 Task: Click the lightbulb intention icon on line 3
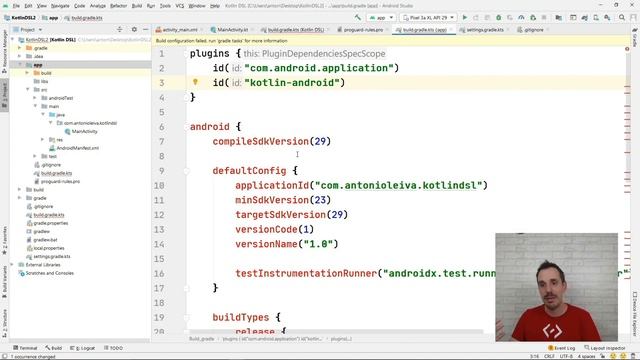(195, 82)
